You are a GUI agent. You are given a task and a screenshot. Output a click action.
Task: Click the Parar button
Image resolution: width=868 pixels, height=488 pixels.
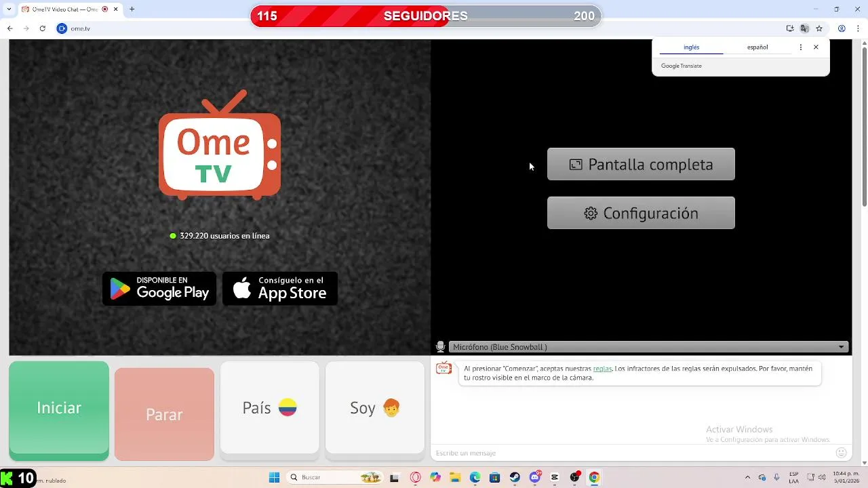(164, 414)
